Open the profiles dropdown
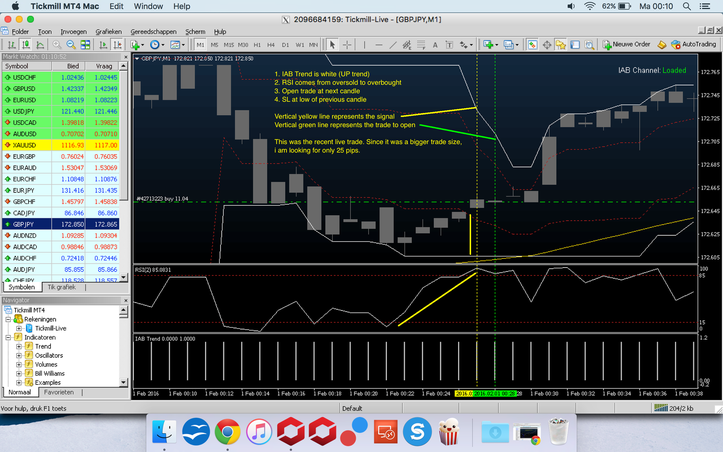 (x=510, y=45)
